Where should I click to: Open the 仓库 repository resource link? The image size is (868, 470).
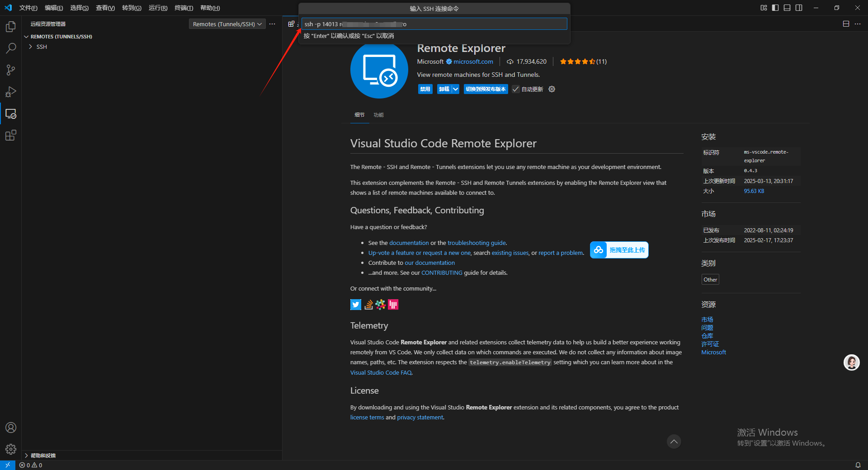coord(707,336)
